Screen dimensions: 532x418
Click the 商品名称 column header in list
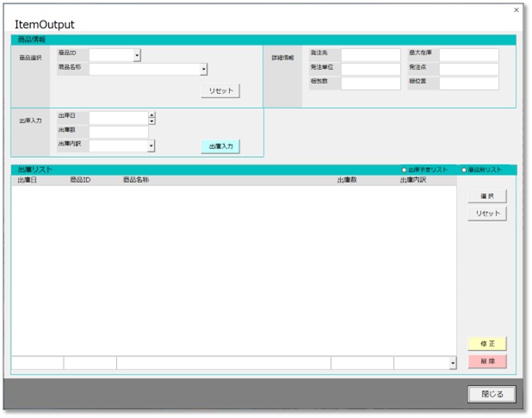(136, 180)
